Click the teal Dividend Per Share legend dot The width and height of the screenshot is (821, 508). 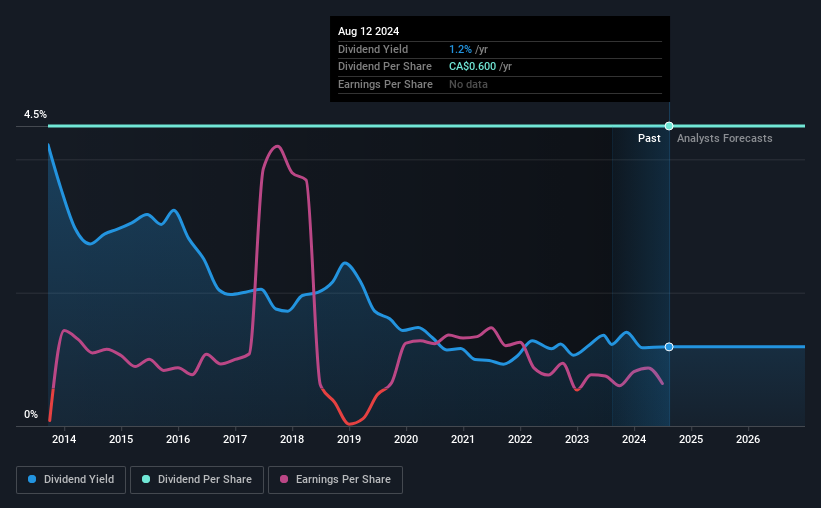[146, 479]
